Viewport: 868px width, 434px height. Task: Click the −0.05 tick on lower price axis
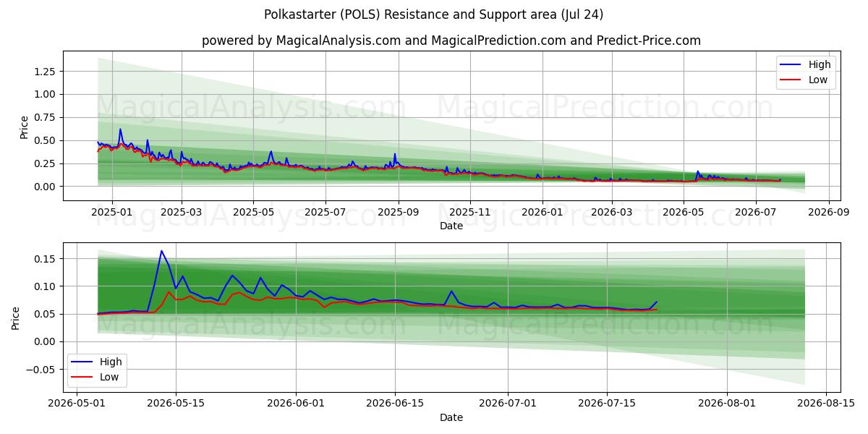41,370
